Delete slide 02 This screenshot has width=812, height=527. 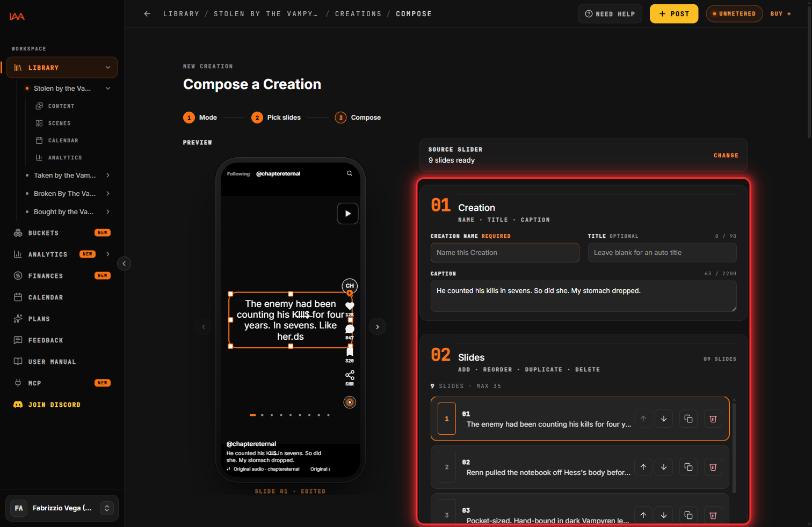(713, 467)
